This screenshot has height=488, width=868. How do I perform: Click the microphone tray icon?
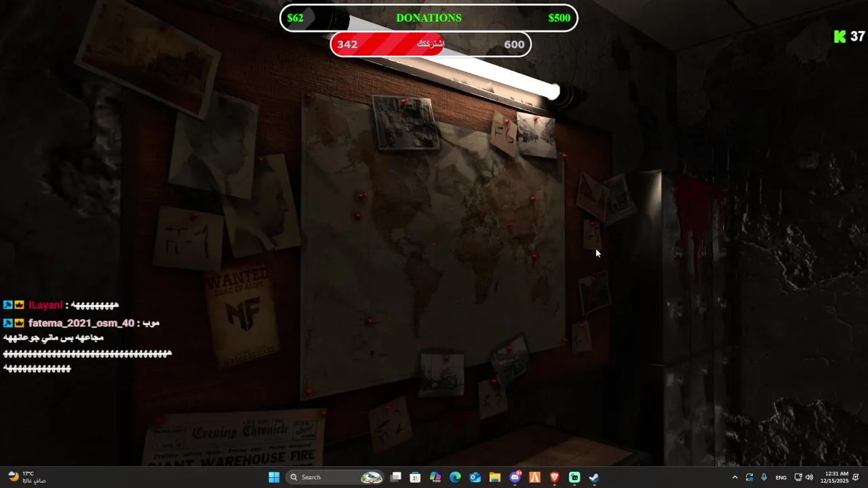(764, 477)
